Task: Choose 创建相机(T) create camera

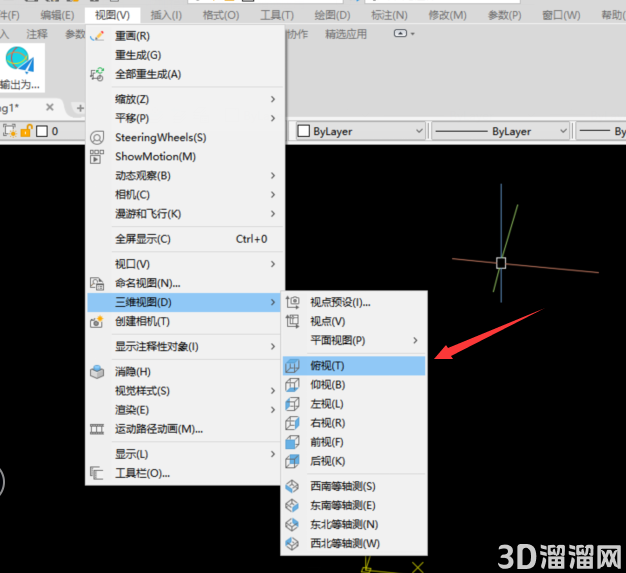Action: 184,321
